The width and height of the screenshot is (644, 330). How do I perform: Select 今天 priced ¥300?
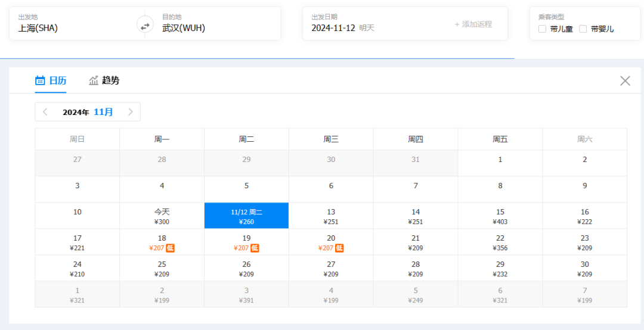coord(162,216)
